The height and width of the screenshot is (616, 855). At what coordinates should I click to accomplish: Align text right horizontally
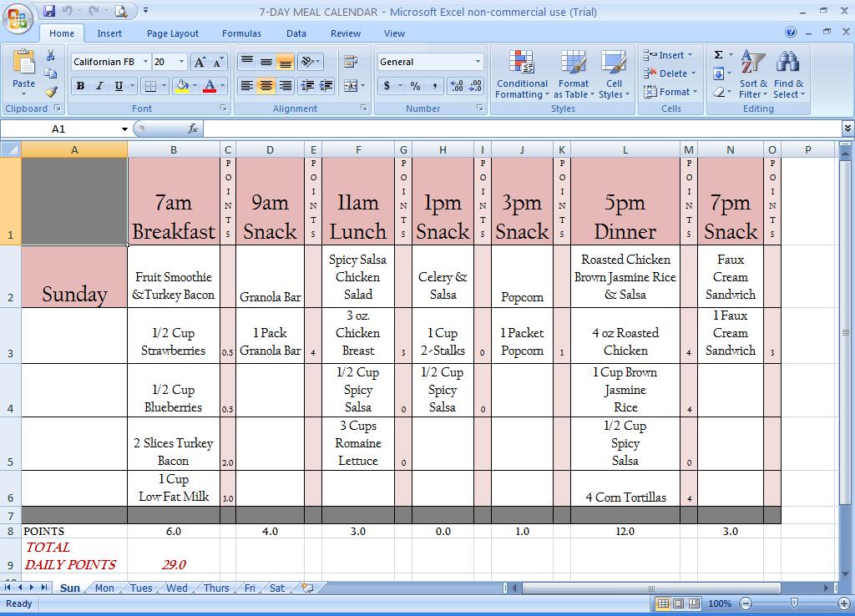(285, 86)
